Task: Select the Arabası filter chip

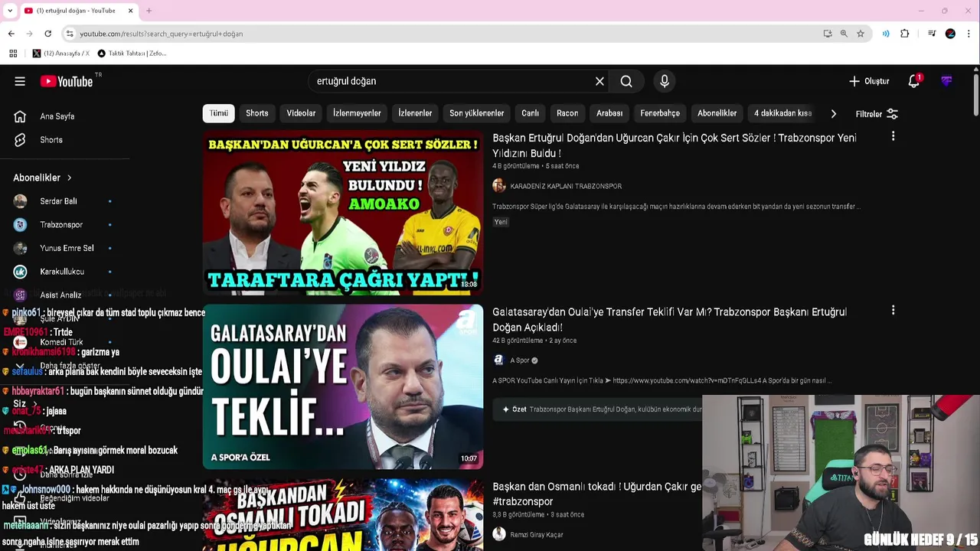Action: coord(609,113)
